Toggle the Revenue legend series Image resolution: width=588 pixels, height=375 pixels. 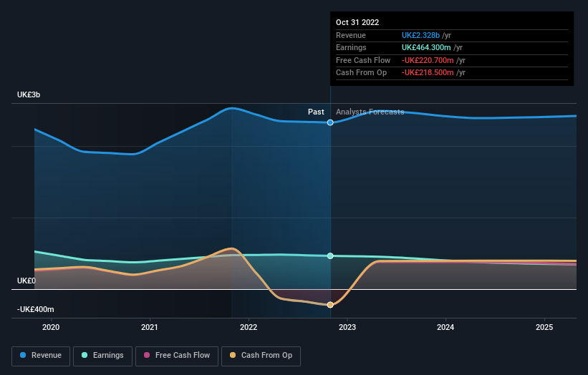click(x=41, y=356)
